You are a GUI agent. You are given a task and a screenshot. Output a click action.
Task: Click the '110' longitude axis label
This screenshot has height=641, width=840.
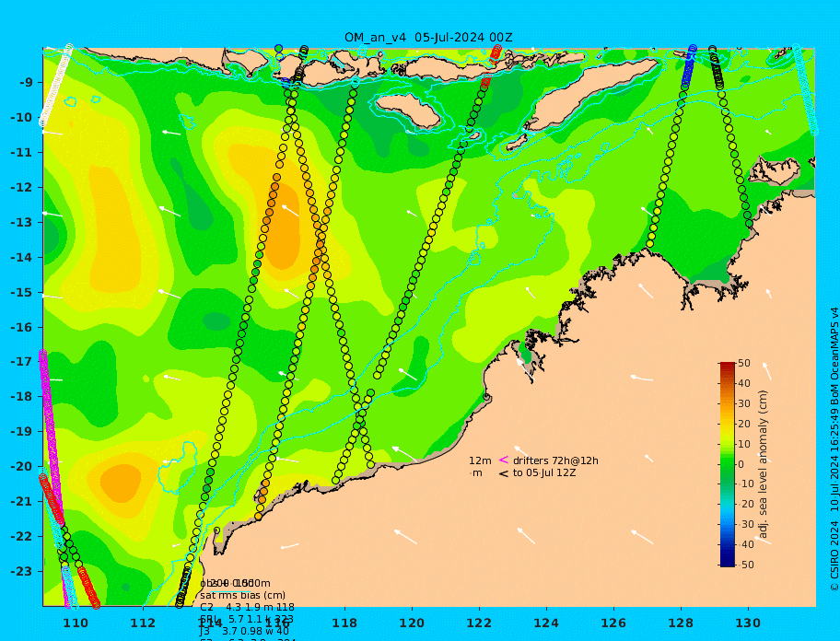(x=76, y=623)
